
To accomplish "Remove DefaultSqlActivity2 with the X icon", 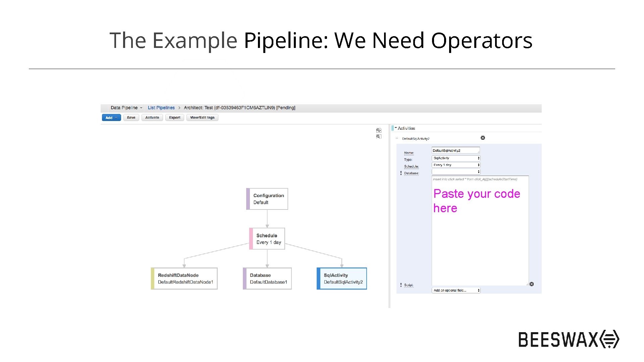I will click(x=483, y=138).
